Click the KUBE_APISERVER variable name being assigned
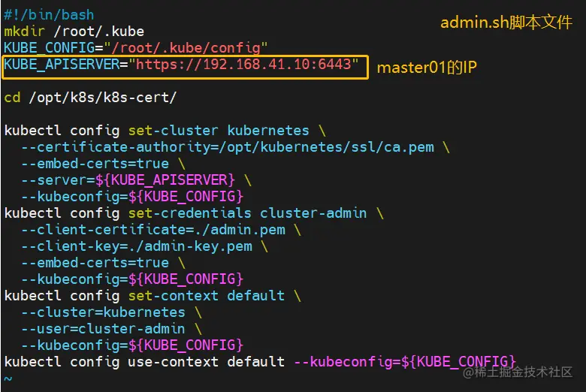The height and width of the screenshot is (392, 586). pyautogui.click(x=62, y=65)
